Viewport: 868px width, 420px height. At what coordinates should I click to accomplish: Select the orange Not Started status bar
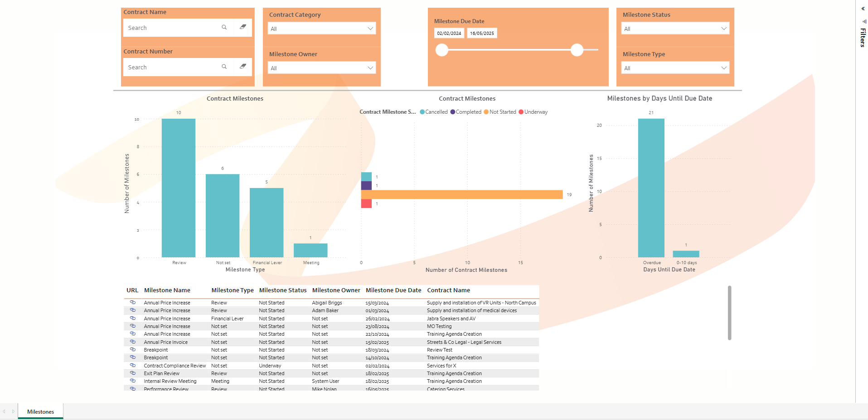click(x=462, y=195)
